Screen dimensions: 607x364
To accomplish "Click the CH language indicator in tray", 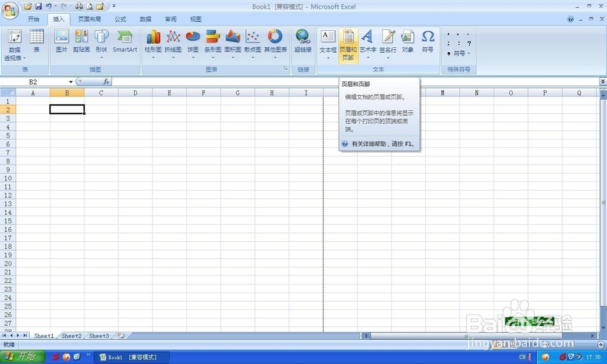I will (x=522, y=357).
